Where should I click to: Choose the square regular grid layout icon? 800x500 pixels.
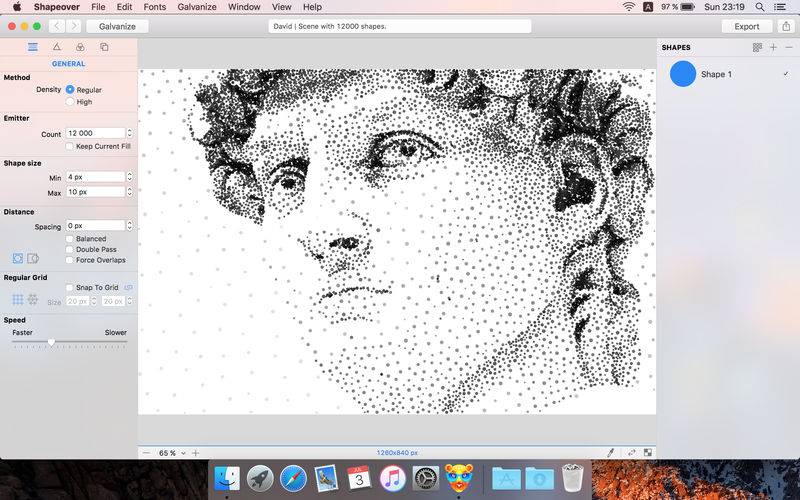18,299
